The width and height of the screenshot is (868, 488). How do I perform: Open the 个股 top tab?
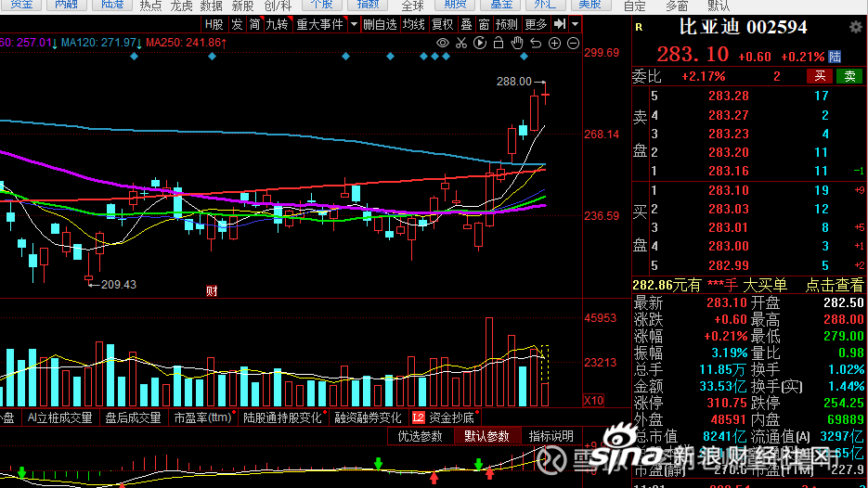(x=321, y=5)
